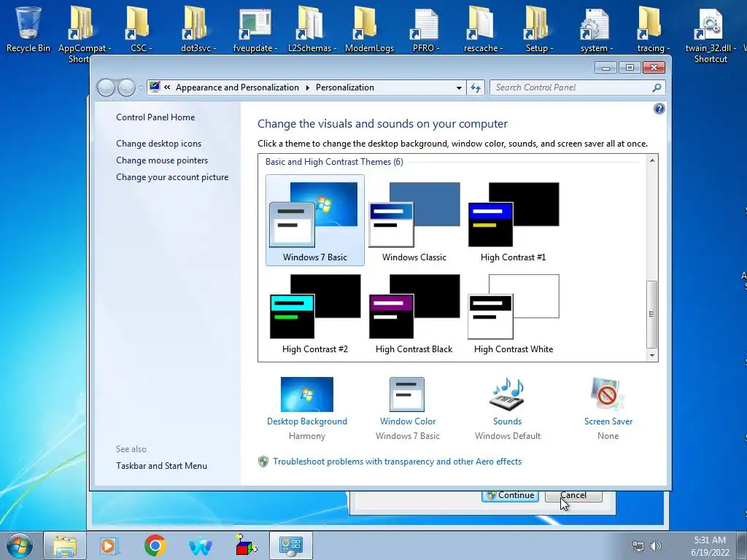
Task: Click Continue in the background dialog
Action: tap(510, 496)
